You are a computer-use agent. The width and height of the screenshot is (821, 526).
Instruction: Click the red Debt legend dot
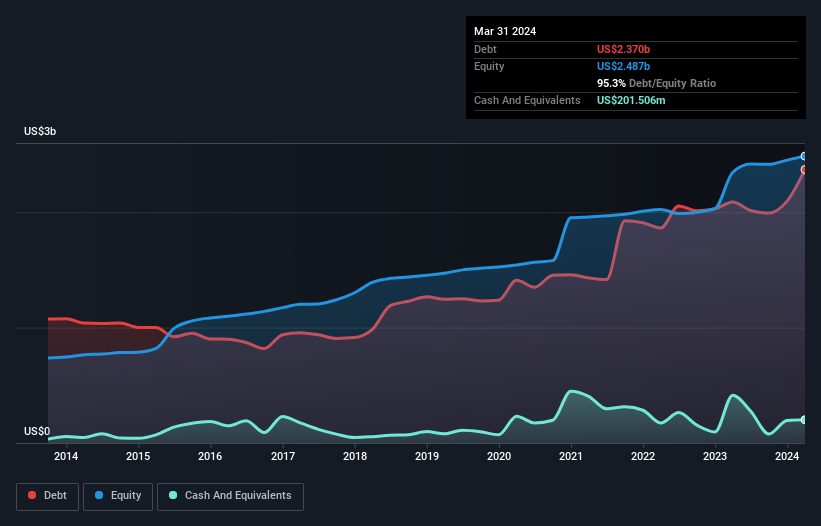click(32, 495)
